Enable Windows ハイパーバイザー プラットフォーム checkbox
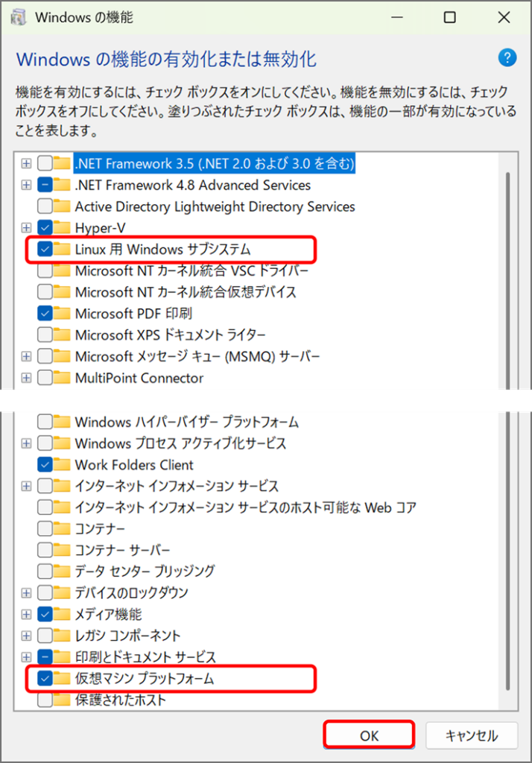The width and height of the screenshot is (532, 763). pyautogui.click(x=45, y=422)
